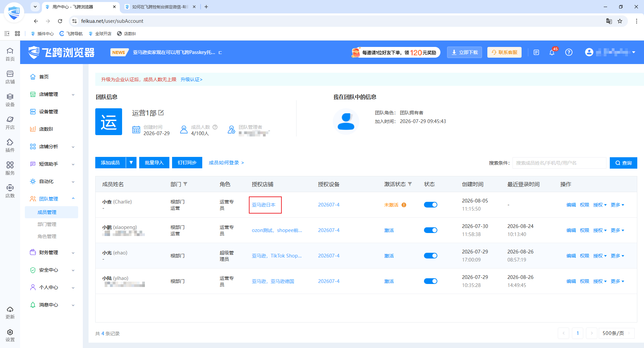Click the 钉钉同步 button
Viewport: 644px width, 348px height.
coord(187,163)
